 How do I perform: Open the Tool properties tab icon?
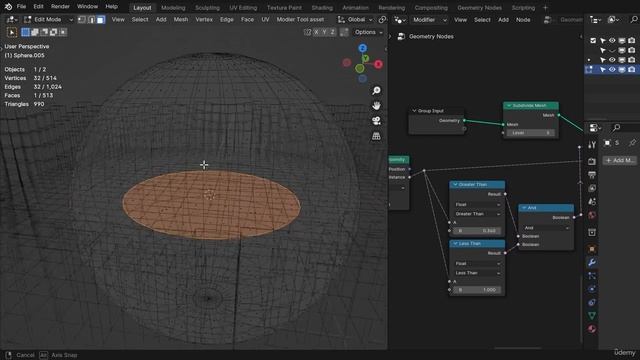592,144
